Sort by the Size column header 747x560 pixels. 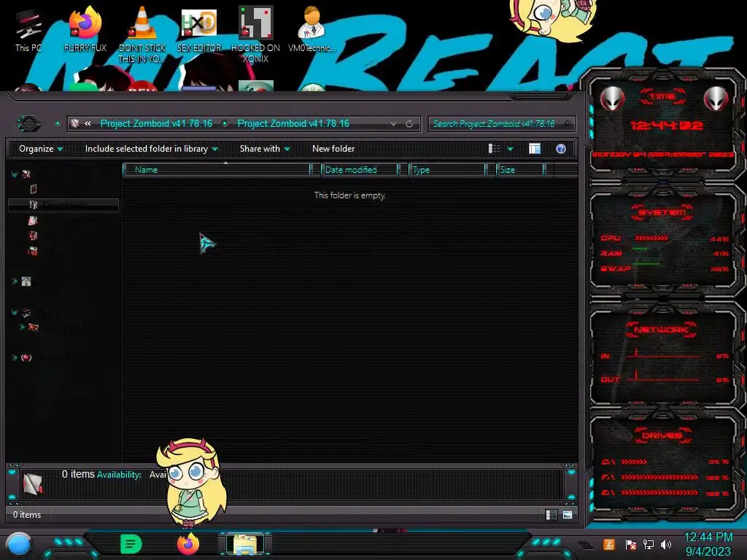point(520,169)
